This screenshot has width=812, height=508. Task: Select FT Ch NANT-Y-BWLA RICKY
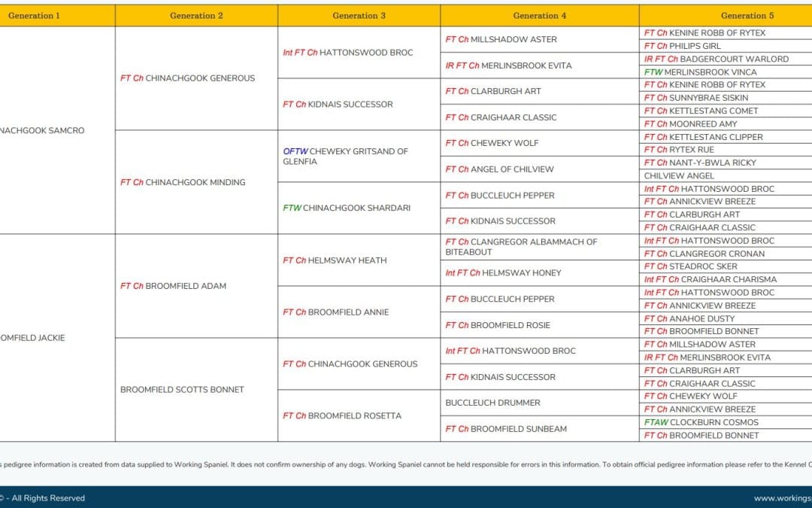point(700,163)
